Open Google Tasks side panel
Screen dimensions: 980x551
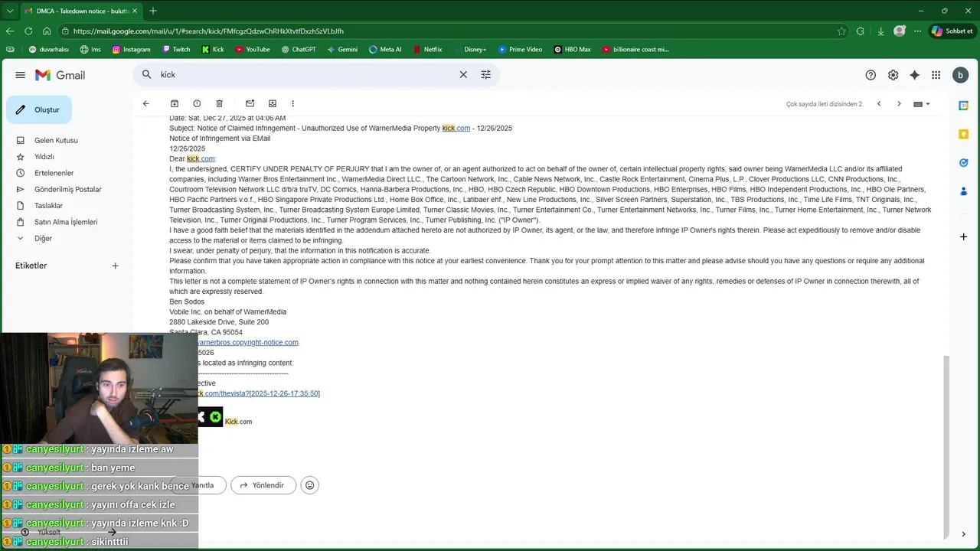pyautogui.click(x=964, y=162)
